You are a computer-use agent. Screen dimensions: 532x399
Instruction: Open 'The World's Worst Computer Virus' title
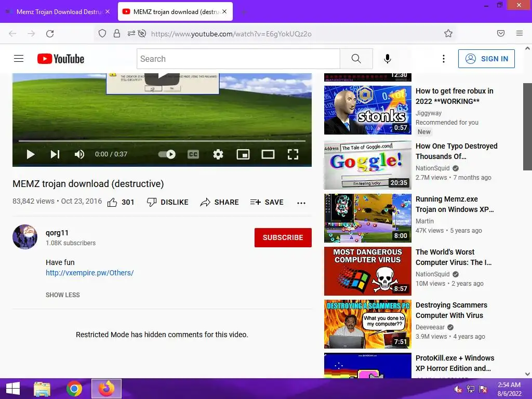point(454,257)
